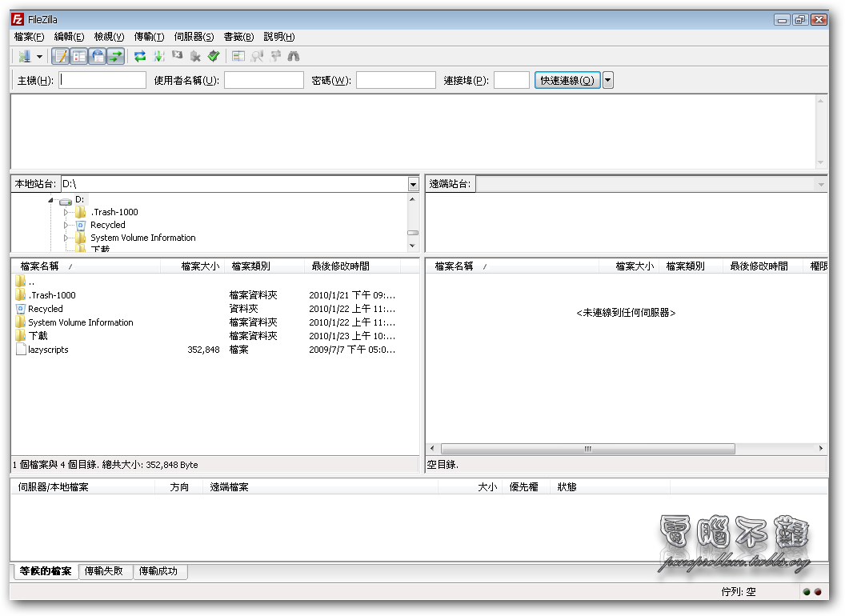The image size is (845, 616).
Task: Click the 主機 host input field
Action: (x=102, y=80)
